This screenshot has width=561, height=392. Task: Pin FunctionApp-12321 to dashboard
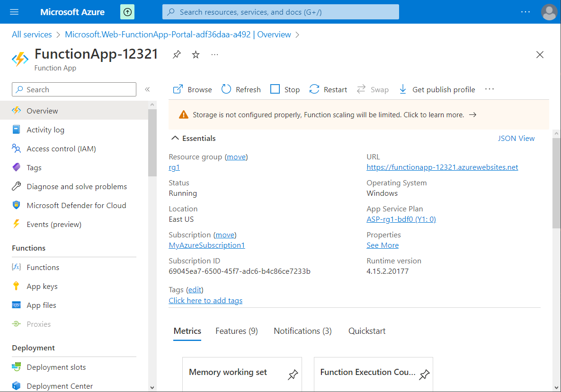click(x=177, y=55)
